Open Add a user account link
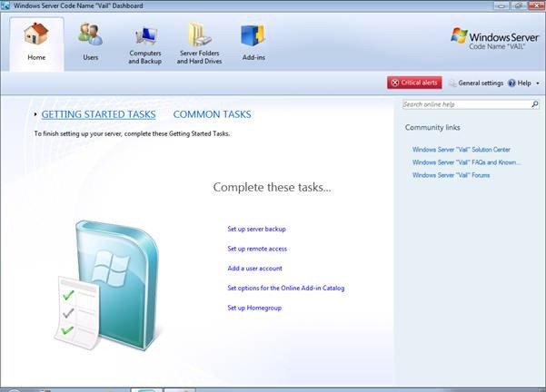546x392 pixels. [x=255, y=269]
